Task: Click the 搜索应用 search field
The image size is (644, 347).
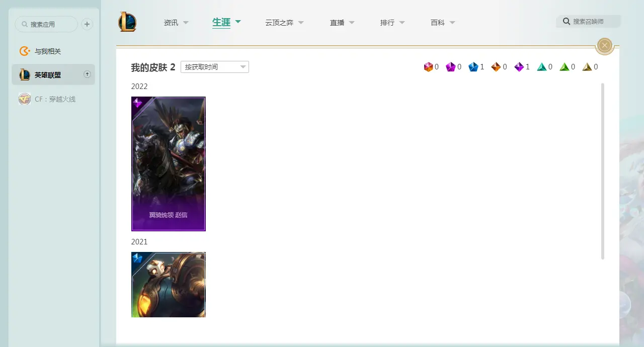Action: [x=46, y=24]
